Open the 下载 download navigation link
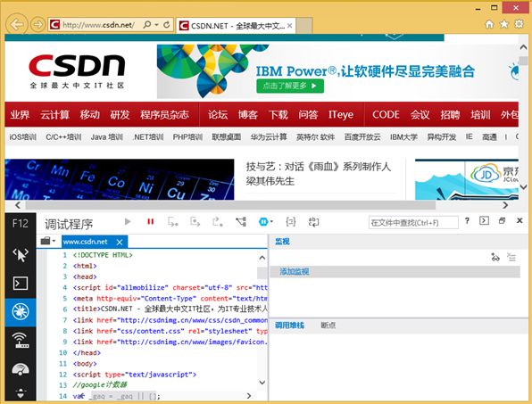 click(x=278, y=114)
